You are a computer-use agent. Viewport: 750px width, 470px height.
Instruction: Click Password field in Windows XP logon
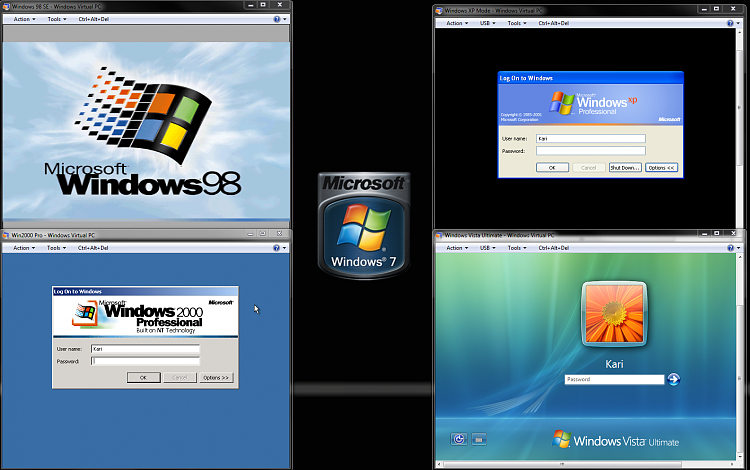tap(591, 151)
